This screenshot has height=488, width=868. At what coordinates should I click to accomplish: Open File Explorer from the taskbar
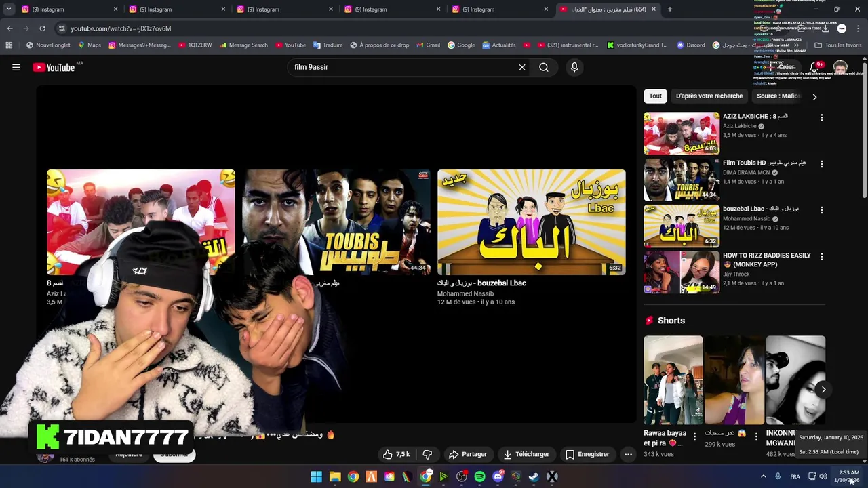(335, 476)
